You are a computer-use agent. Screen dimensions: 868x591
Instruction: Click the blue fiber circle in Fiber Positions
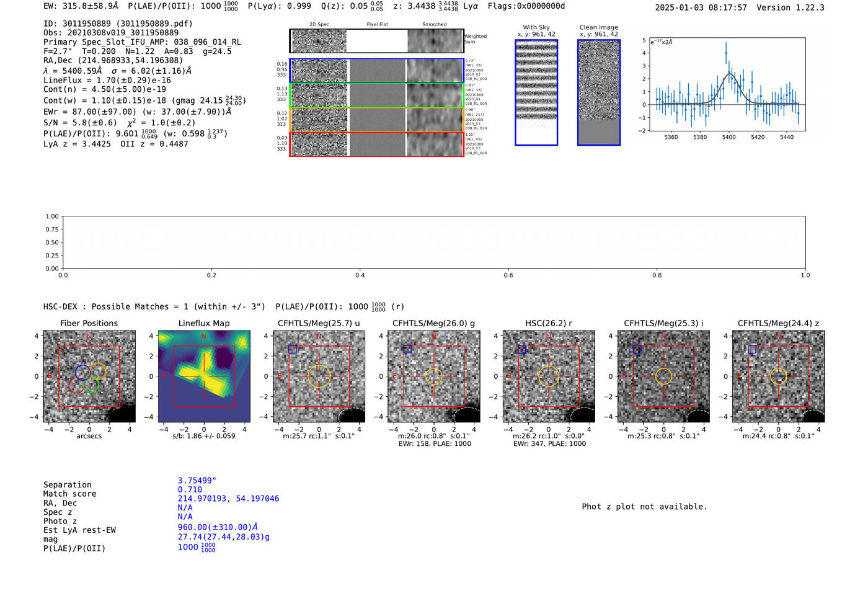click(82, 372)
